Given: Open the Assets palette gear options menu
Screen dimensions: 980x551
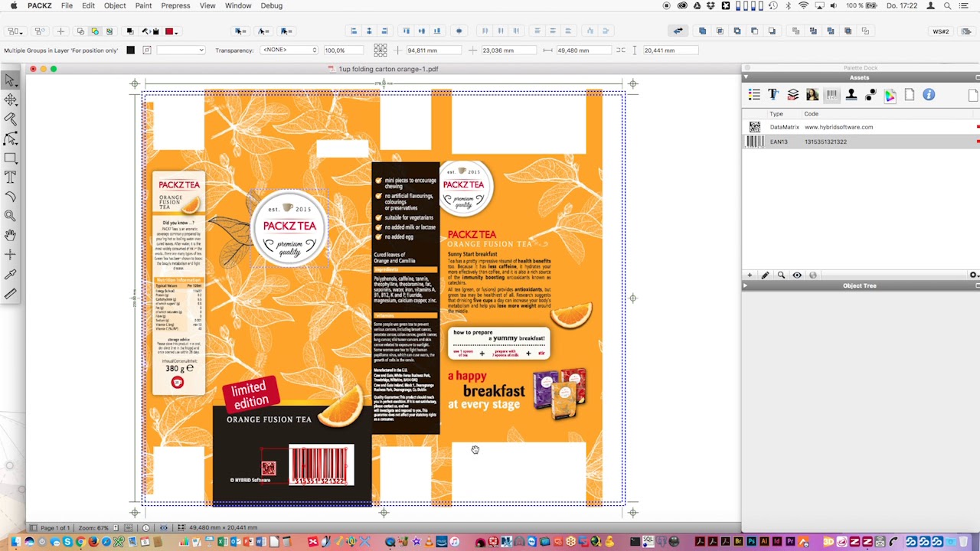Looking at the screenshot, I should click(x=973, y=275).
